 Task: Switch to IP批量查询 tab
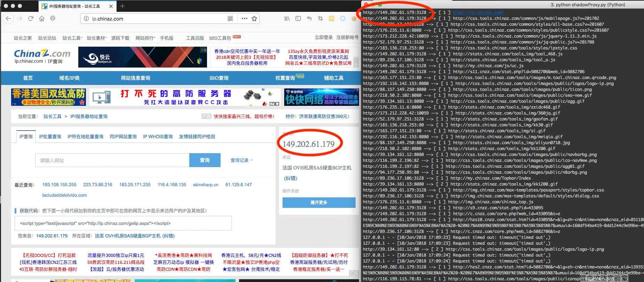(x=50, y=137)
